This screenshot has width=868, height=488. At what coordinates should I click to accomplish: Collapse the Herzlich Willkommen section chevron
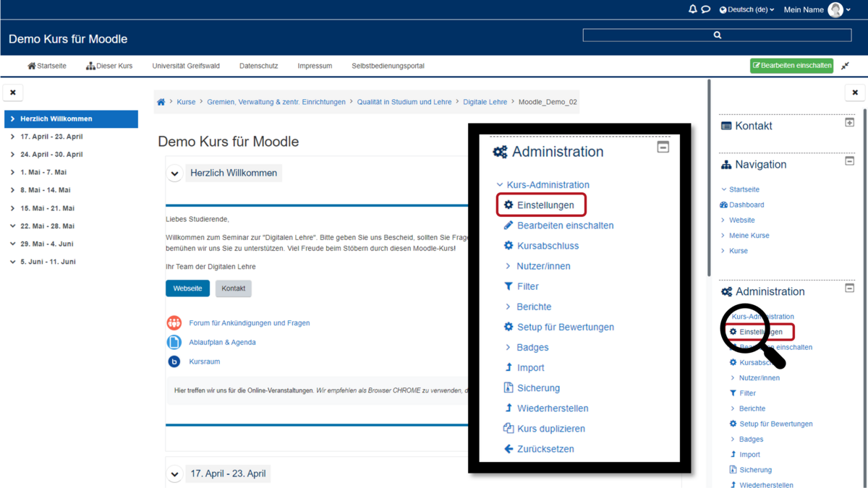(174, 174)
